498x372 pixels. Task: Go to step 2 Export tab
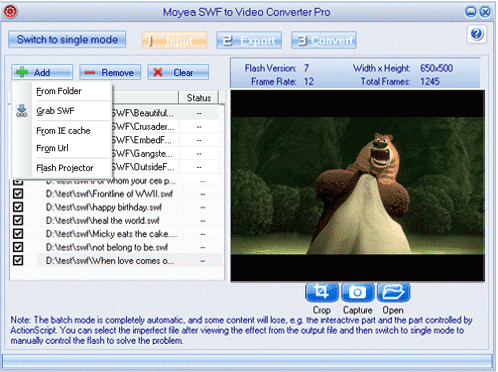[x=249, y=40]
